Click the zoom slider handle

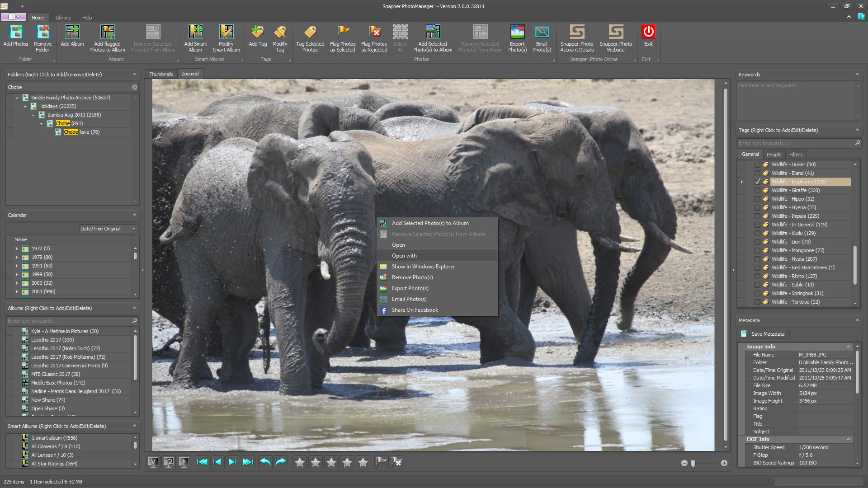click(693, 463)
